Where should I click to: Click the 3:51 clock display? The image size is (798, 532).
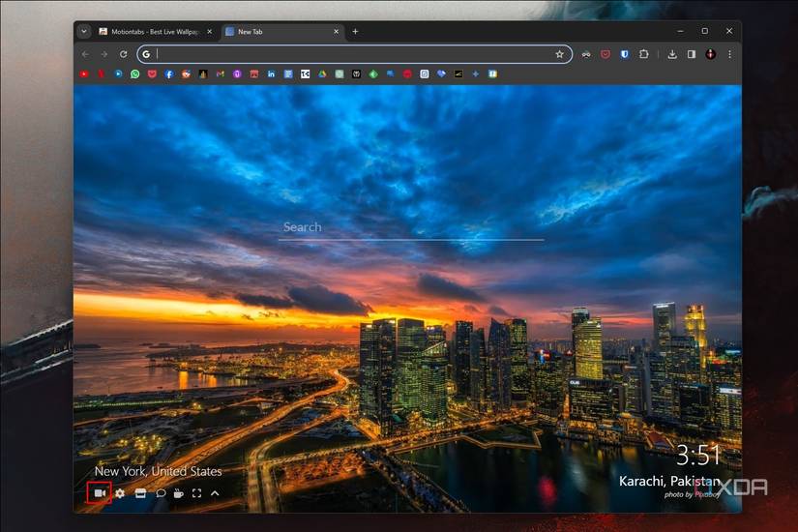click(697, 456)
